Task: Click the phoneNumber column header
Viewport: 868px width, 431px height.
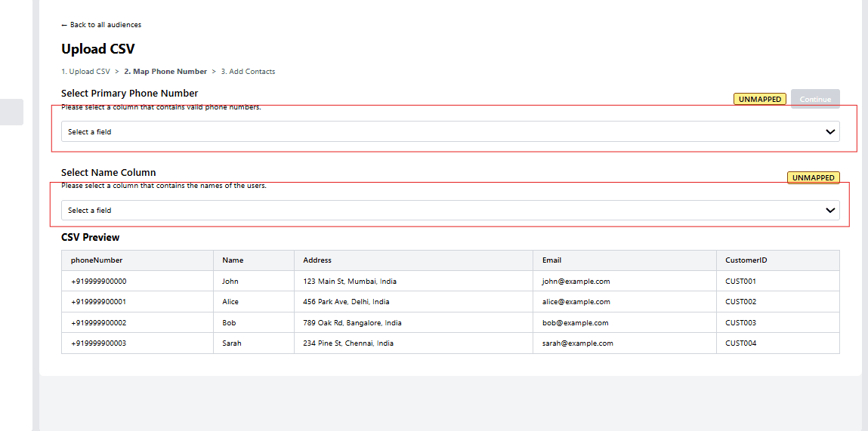Action: click(97, 260)
